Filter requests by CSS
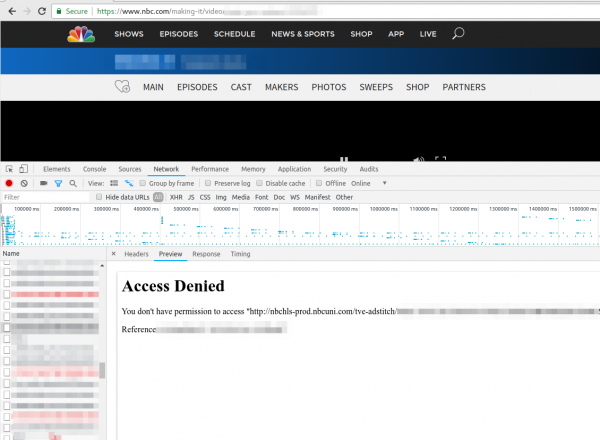The height and width of the screenshot is (440, 600). [x=205, y=197]
